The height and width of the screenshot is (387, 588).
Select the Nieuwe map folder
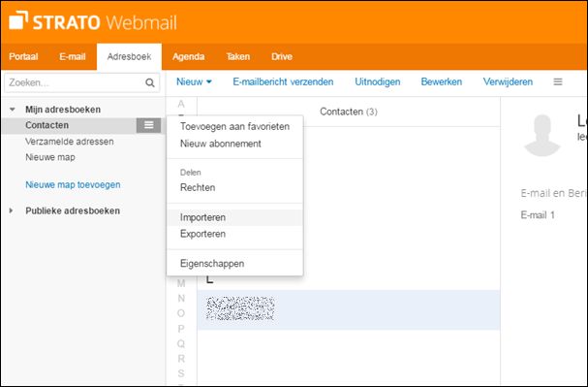coord(50,157)
